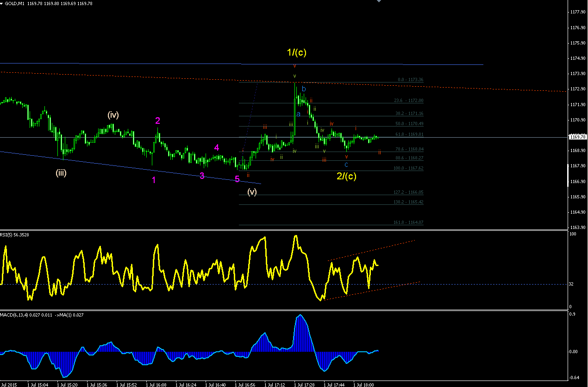Select the yellow 2/(c) wave label
The image size is (588, 387).
point(346,176)
